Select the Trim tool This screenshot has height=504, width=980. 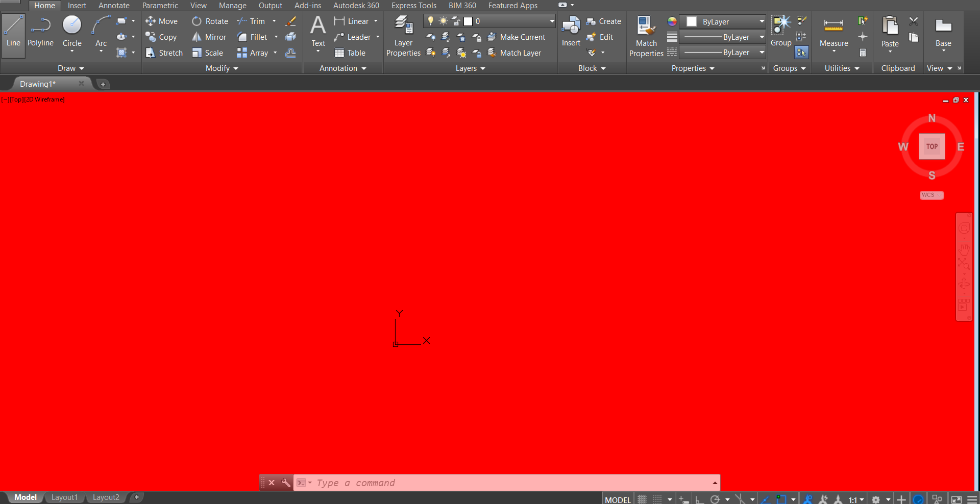[255, 21]
